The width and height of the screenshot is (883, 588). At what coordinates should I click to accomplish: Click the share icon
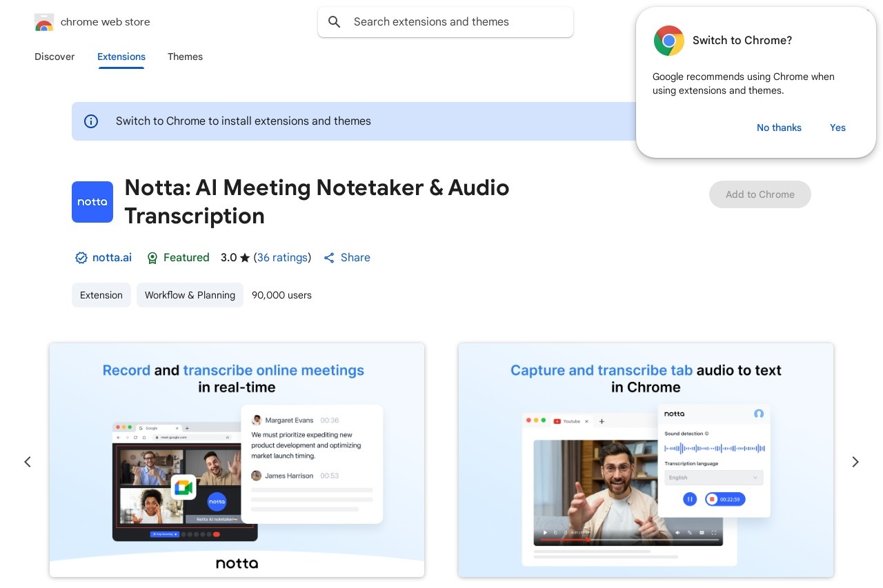[x=329, y=258]
